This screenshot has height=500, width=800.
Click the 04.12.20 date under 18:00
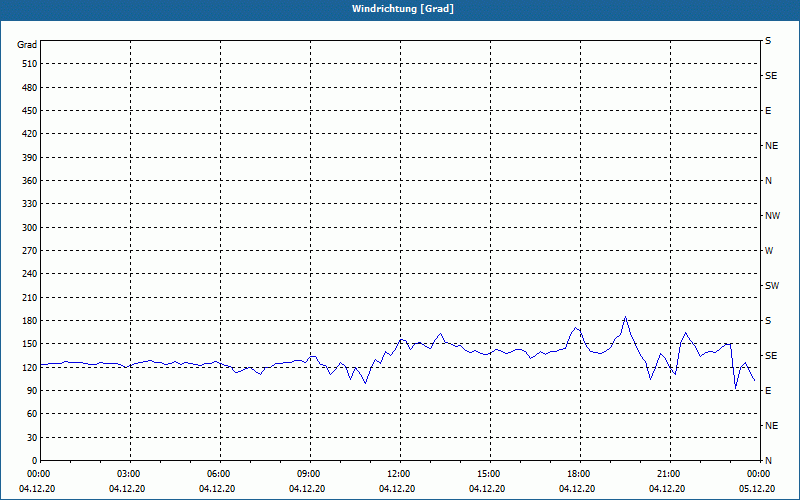(x=577, y=489)
